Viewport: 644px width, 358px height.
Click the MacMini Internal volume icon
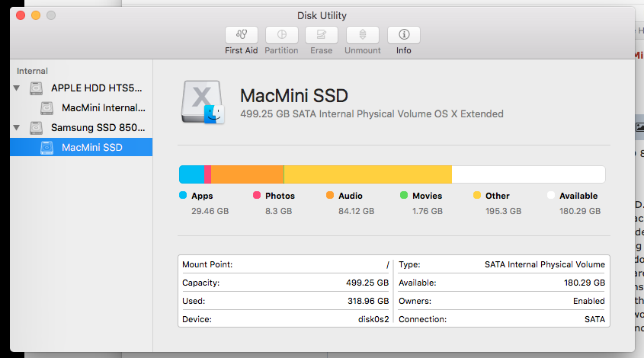tap(46, 108)
